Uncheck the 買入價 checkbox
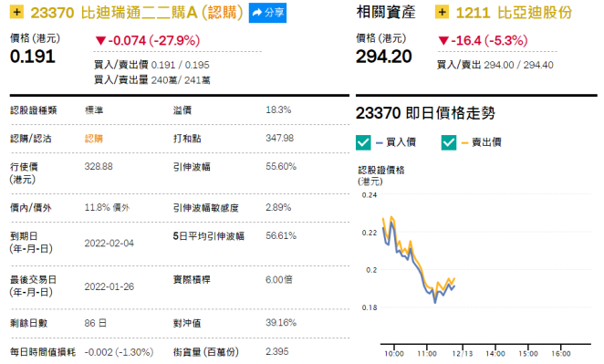The width and height of the screenshot is (604, 364). pyautogui.click(x=363, y=142)
